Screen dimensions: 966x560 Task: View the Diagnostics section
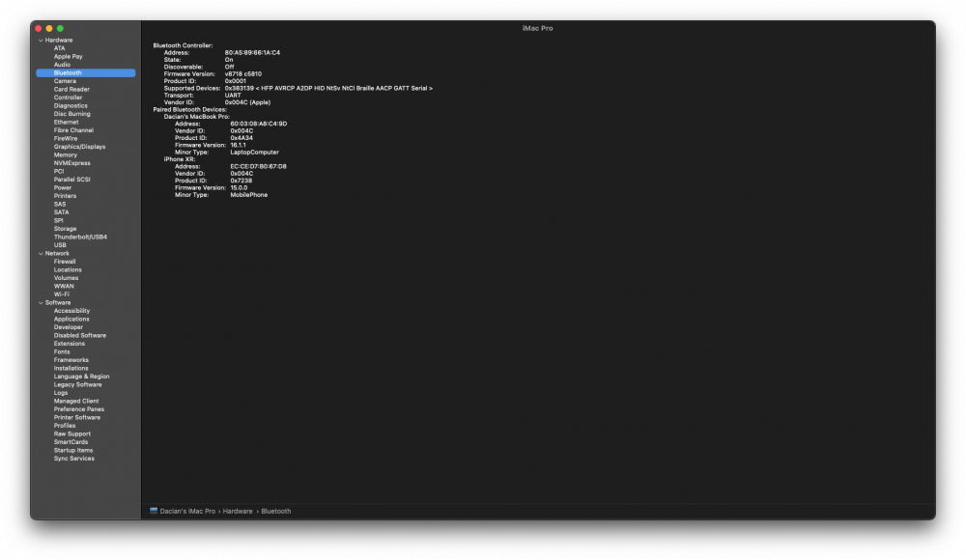coord(71,105)
